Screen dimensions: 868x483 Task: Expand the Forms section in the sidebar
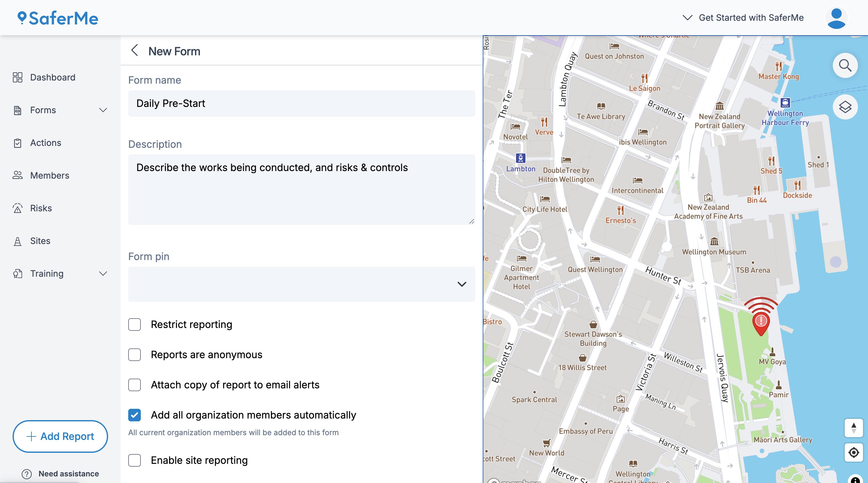point(103,110)
